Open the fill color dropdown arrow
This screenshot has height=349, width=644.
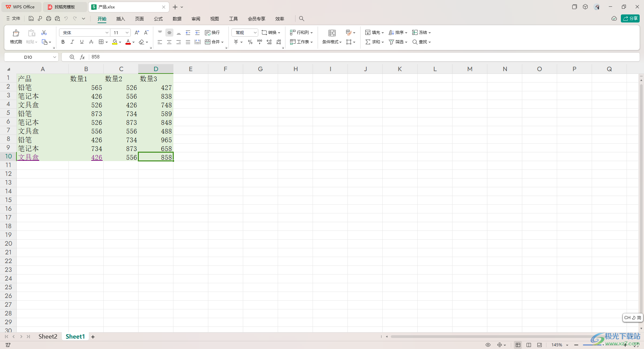[x=120, y=42]
